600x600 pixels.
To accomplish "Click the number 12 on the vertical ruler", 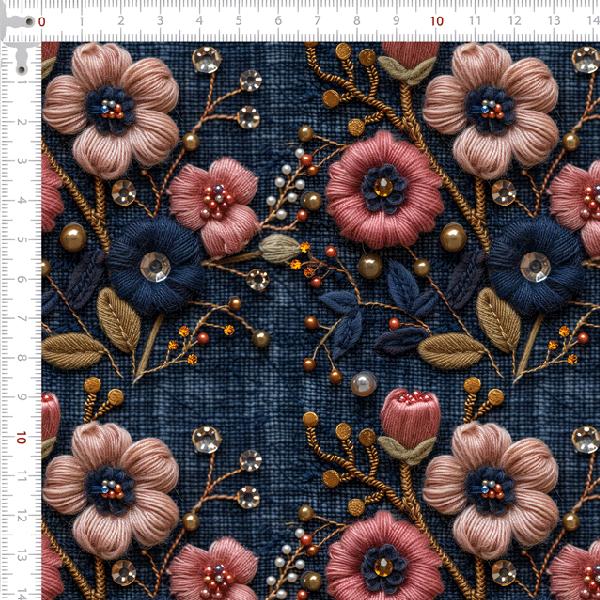I will (x=22, y=517).
